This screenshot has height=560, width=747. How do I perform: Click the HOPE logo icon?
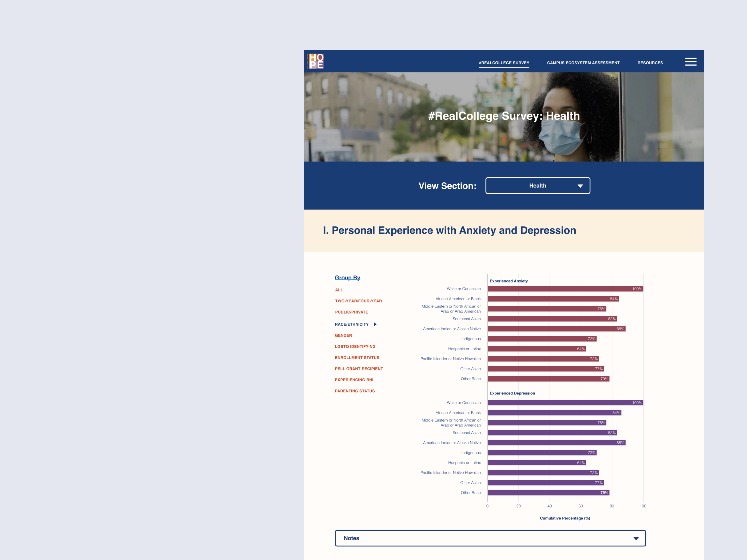(x=316, y=61)
